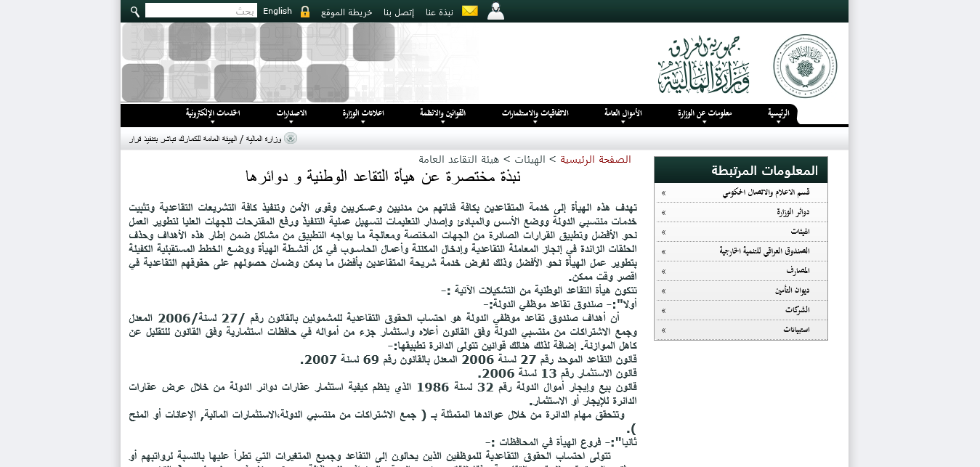This screenshot has width=980, height=467.
Task: Focus the بحث search input field
Action: [201, 11]
